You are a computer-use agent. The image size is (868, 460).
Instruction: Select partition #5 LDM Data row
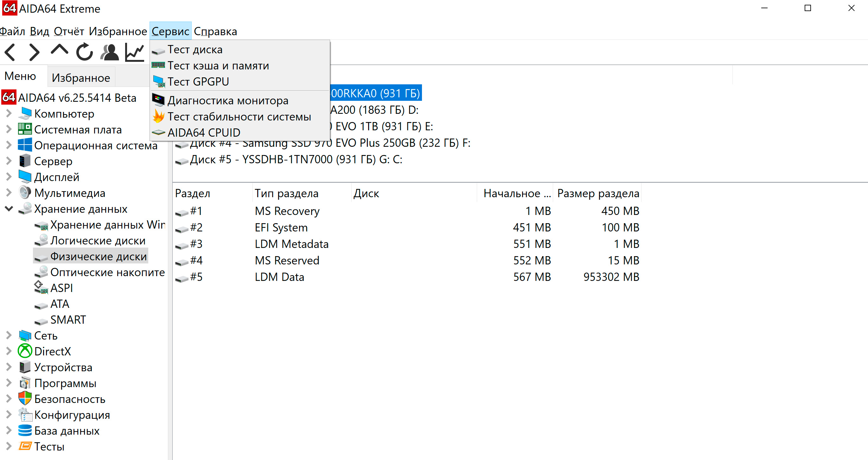click(x=407, y=277)
